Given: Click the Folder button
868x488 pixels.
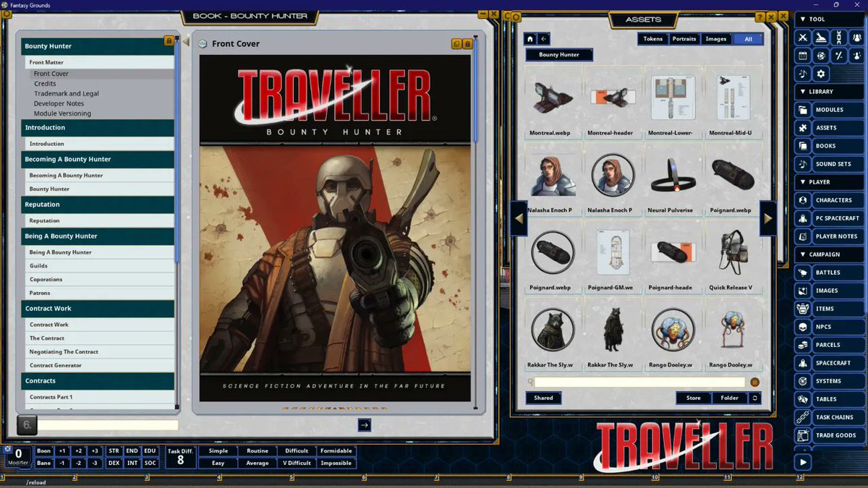Looking at the screenshot, I should coord(730,398).
